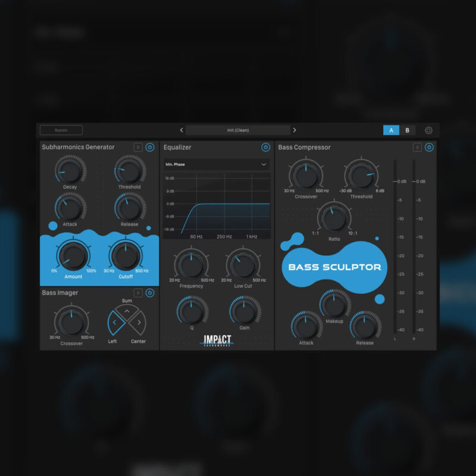Solo the Subharmonics Generator section
This screenshot has width=476, height=476.
[x=138, y=147]
